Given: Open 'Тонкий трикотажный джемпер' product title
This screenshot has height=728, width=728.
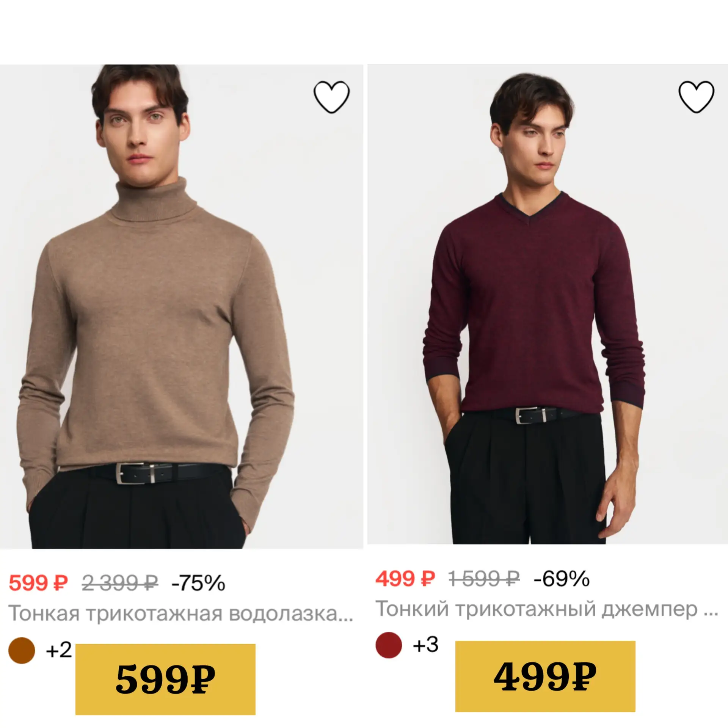Looking at the screenshot, I should (x=547, y=609).
